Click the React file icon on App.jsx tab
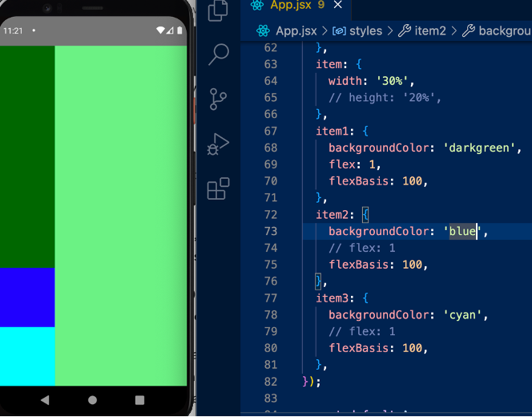Screen dimensions: 532x417 [257, 5]
